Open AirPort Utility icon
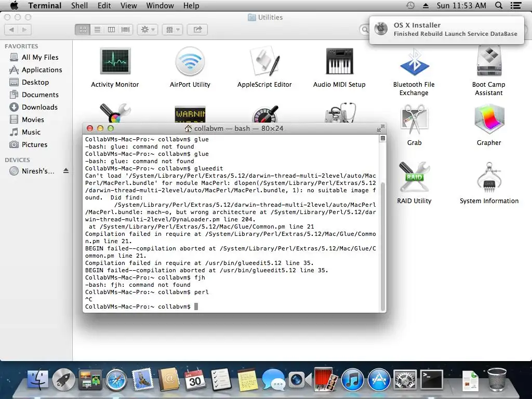 [190, 61]
